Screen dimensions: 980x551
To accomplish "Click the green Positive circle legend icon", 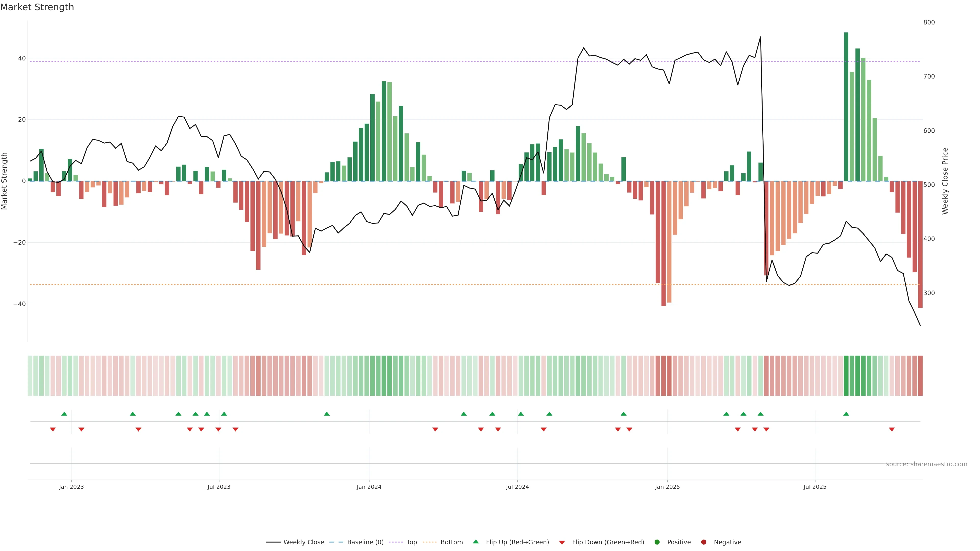I will (x=657, y=542).
